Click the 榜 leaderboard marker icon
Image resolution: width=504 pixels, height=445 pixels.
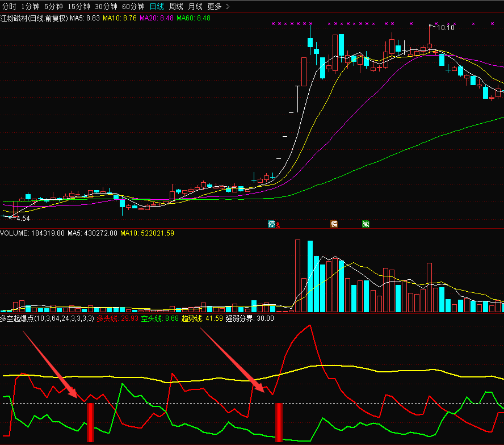pos(334,224)
